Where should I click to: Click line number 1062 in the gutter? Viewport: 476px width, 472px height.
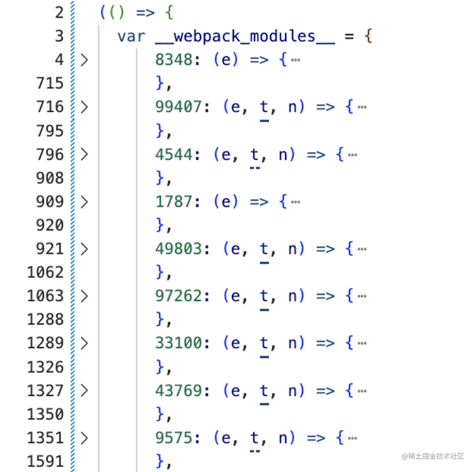tap(45, 273)
